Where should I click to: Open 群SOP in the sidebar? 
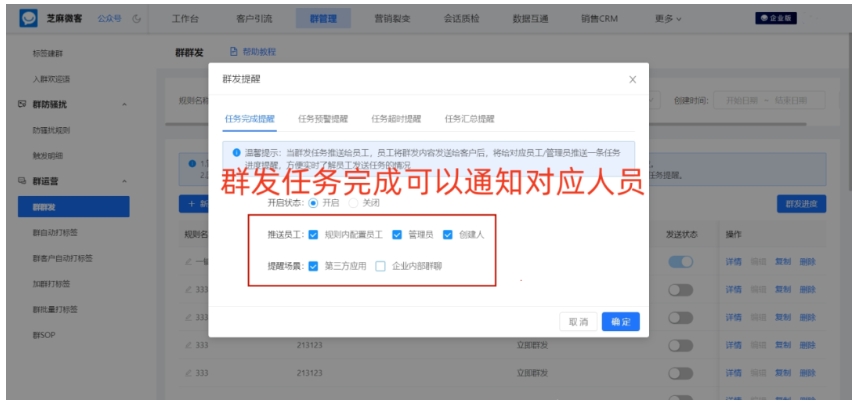44,335
